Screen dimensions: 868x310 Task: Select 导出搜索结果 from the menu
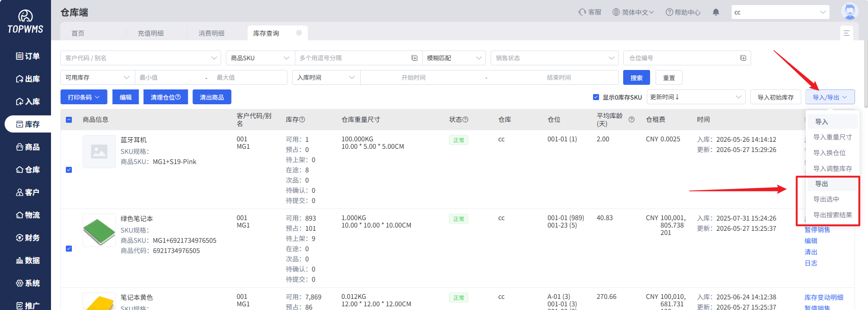point(832,215)
